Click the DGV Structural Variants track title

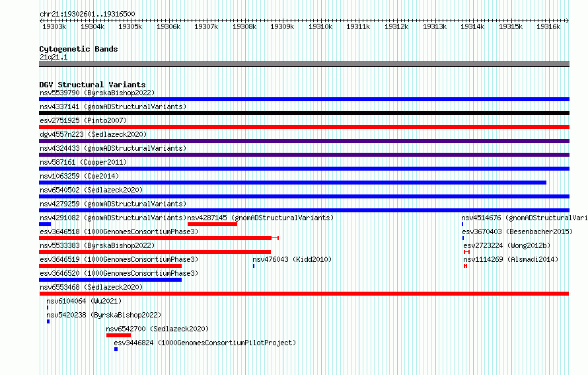pos(92,85)
